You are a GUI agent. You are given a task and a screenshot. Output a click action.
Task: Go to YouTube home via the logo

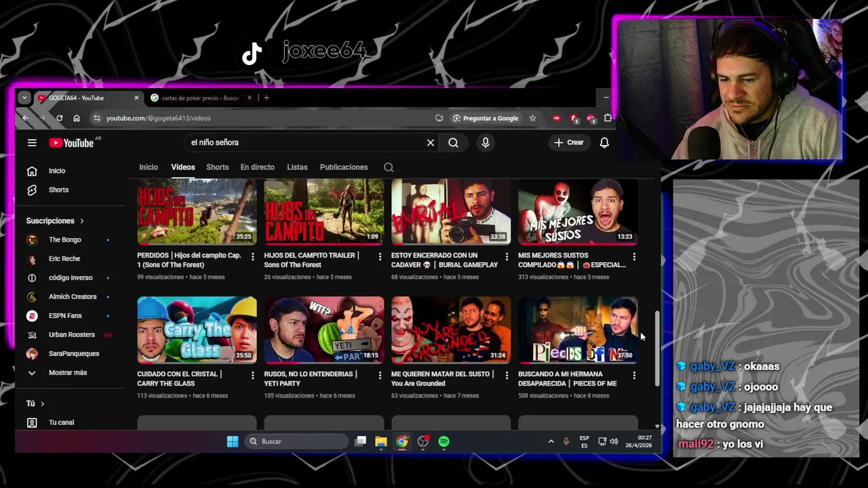[71, 142]
